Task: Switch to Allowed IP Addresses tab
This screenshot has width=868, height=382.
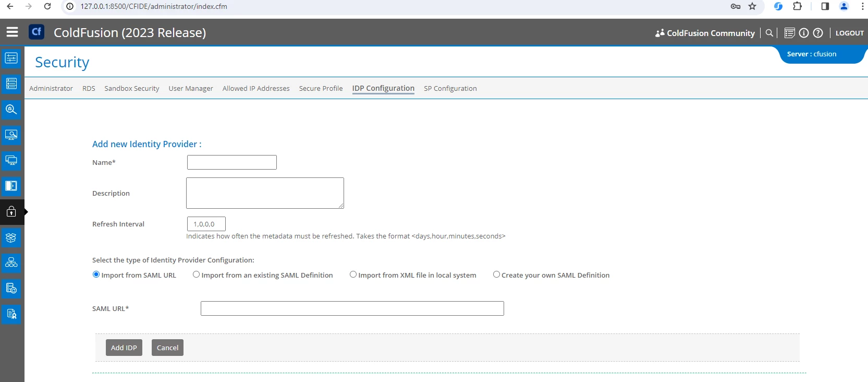Action: coord(256,88)
